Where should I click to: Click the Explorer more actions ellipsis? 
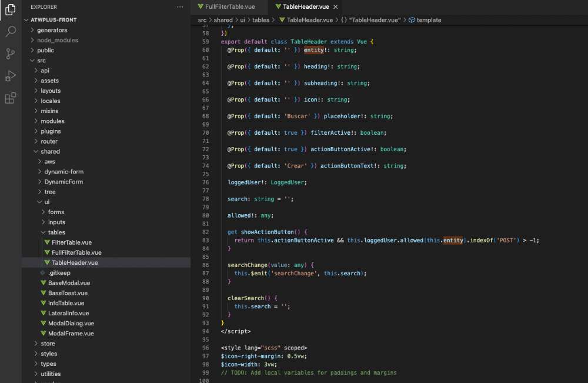coord(180,7)
